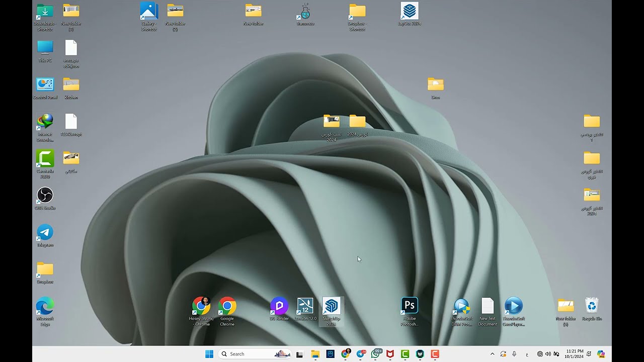Select the Adobe Photoshop desktop icon
The width and height of the screenshot is (644, 362).
tap(410, 311)
